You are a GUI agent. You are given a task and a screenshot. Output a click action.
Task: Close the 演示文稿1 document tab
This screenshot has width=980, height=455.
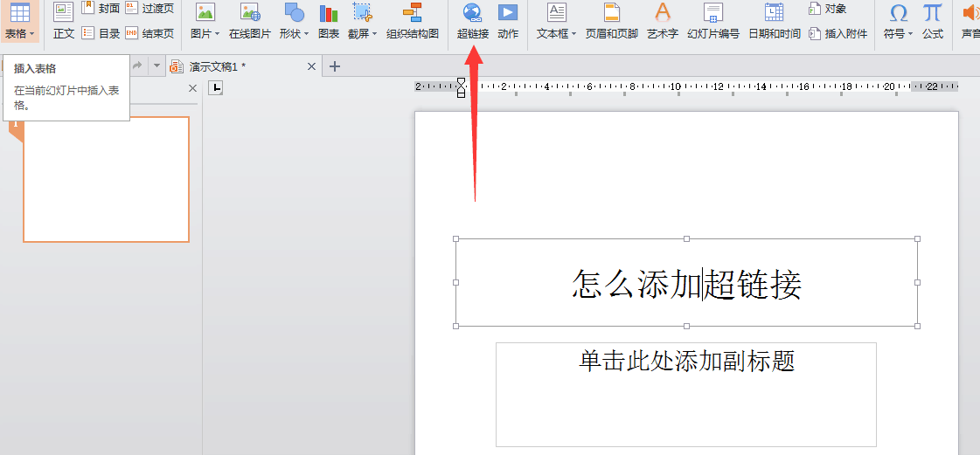tap(311, 66)
